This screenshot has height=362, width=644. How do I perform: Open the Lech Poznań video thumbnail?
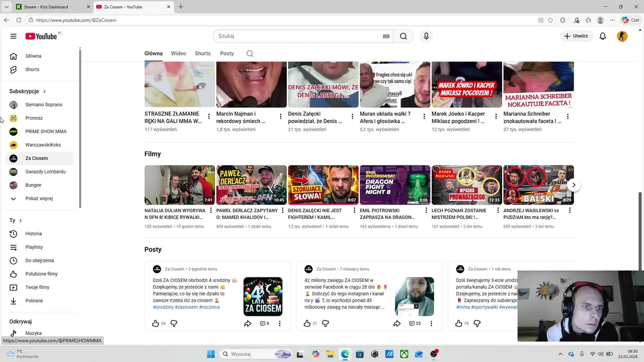click(467, 185)
